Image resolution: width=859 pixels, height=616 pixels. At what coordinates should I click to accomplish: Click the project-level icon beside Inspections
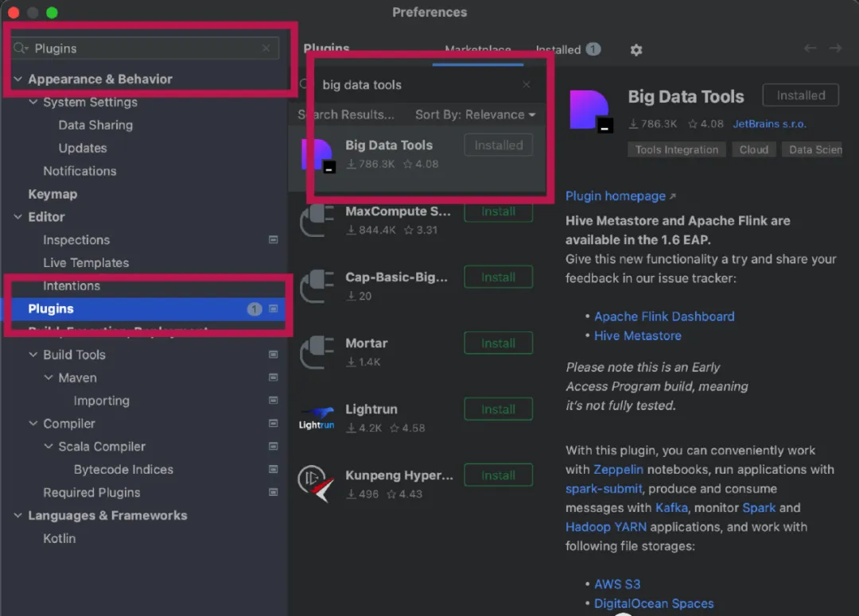point(273,239)
